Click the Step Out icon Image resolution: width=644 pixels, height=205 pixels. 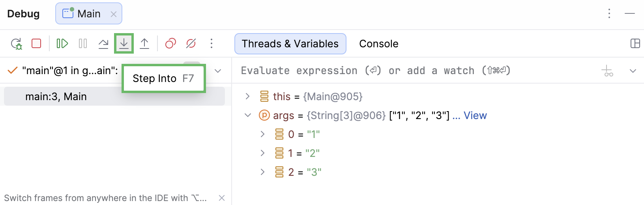pyautogui.click(x=144, y=43)
